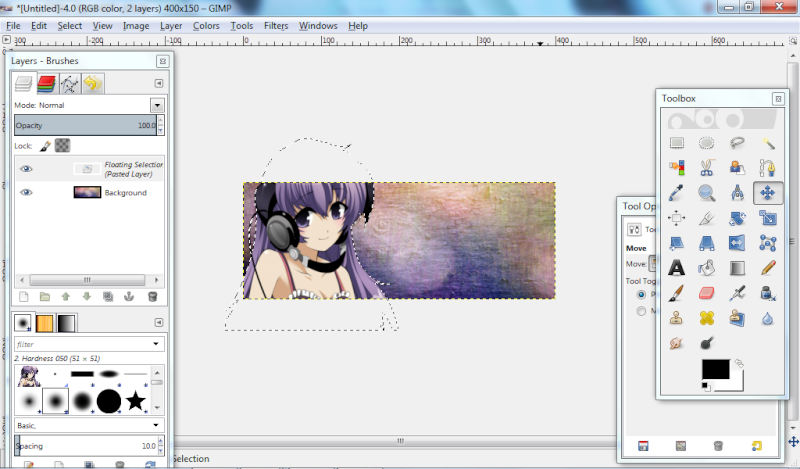The width and height of the screenshot is (800, 469).
Task: Switch to the Undo History tab
Action: pyautogui.click(x=93, y=84)
